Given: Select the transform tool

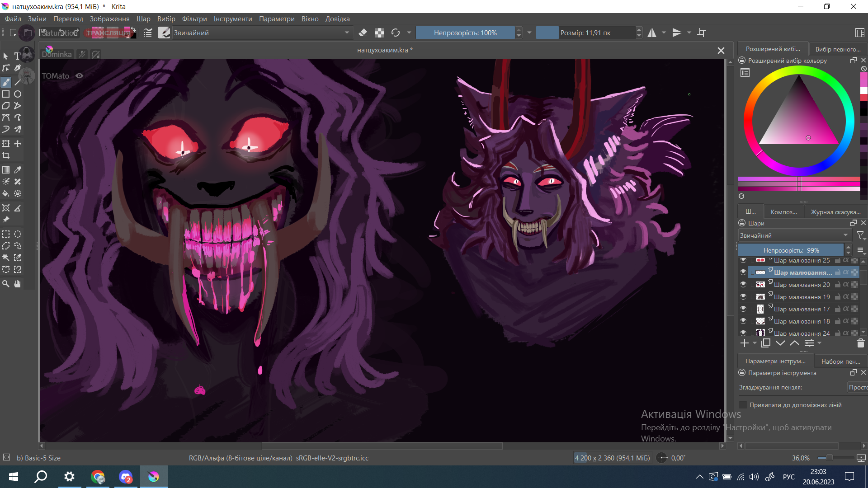Looking at the screenshot, I should [6, 144].
